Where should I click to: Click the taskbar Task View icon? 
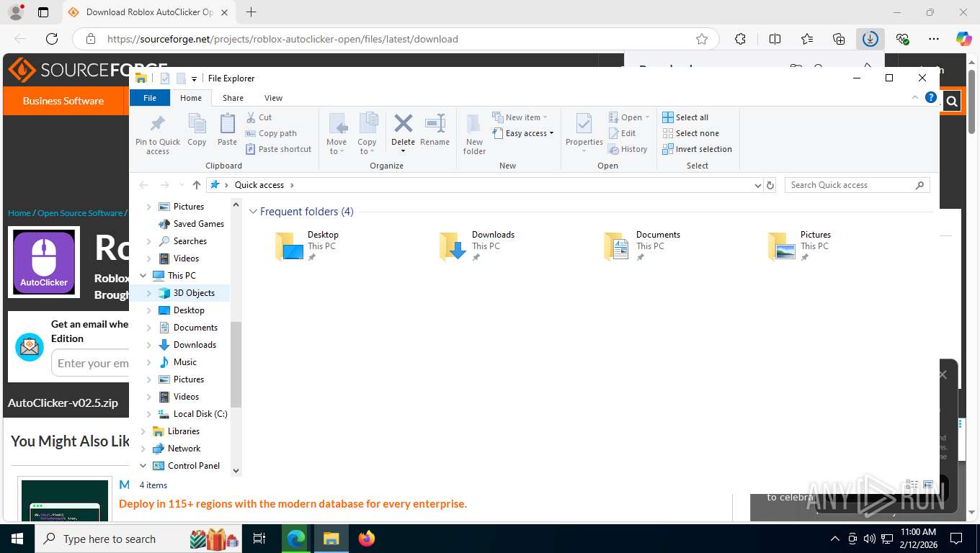tap(259, 539)
